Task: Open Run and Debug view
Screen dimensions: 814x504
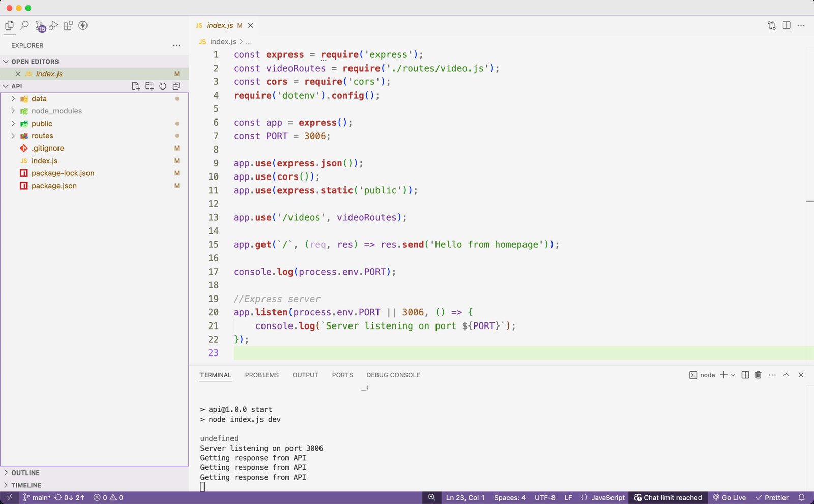Action: point(53,25)
